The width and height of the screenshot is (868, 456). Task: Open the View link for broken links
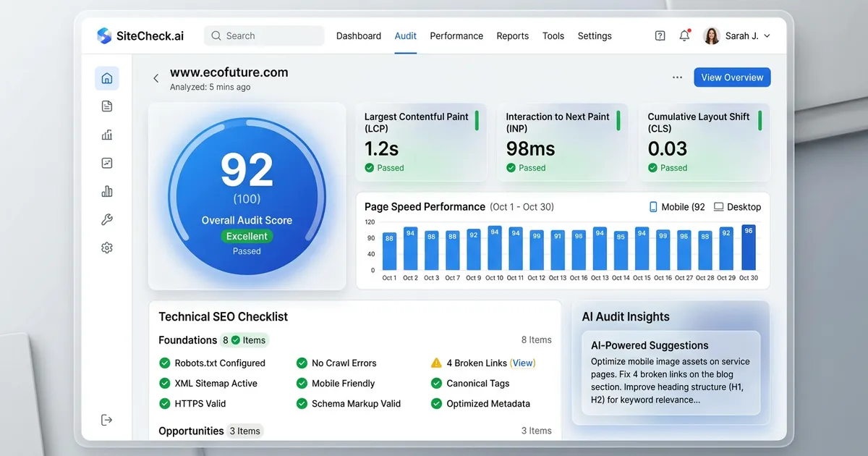[523, 363]
